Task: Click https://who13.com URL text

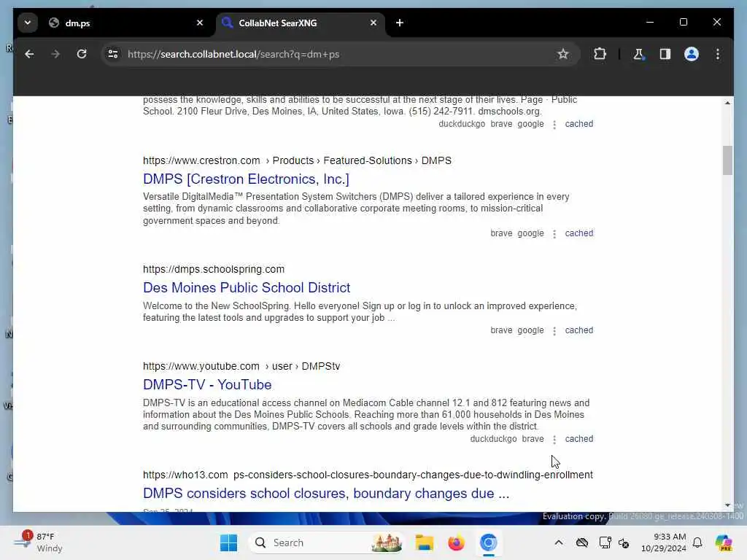Action: coord(185,475)
